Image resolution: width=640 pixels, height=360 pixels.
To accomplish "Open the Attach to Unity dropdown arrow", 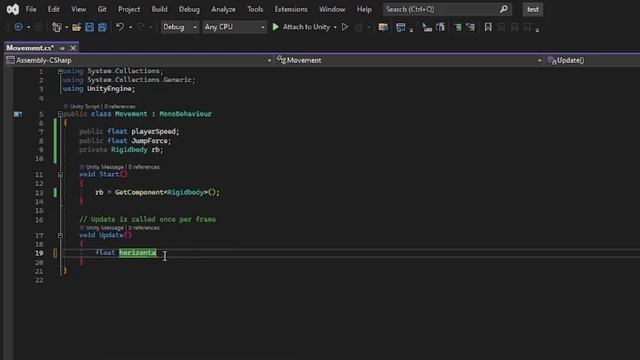I will [x=335, y=27].
